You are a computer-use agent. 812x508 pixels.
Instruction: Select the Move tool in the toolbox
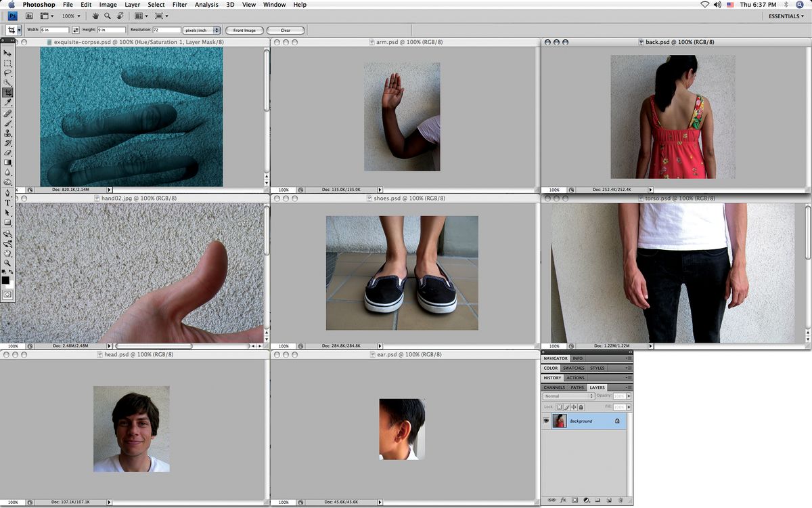coord(7,53)
